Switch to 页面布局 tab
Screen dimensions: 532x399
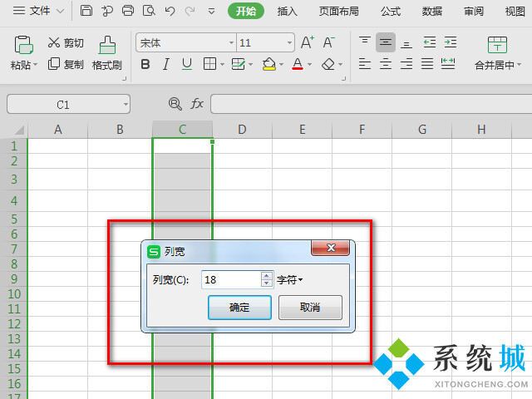[x=338, y=12]
